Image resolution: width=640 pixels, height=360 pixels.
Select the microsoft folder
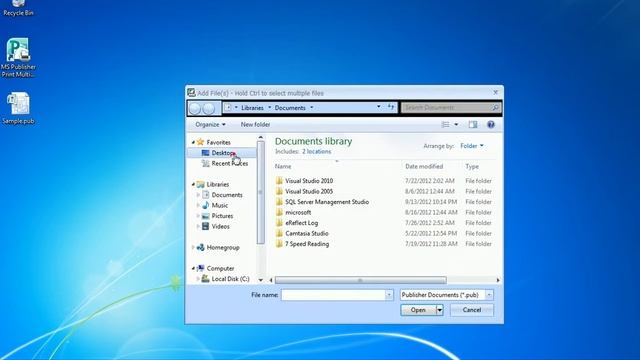tap(293, 212)
